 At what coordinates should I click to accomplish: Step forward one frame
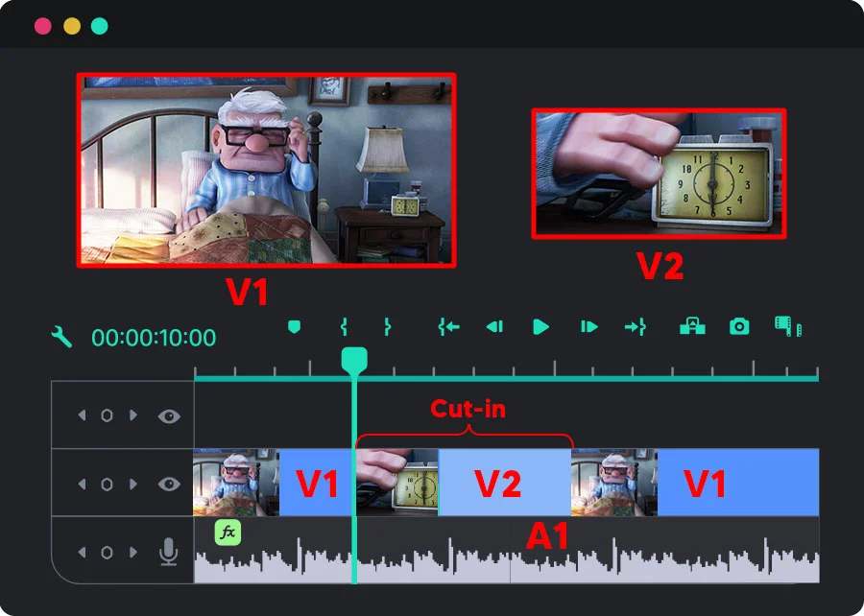point(589,327)
